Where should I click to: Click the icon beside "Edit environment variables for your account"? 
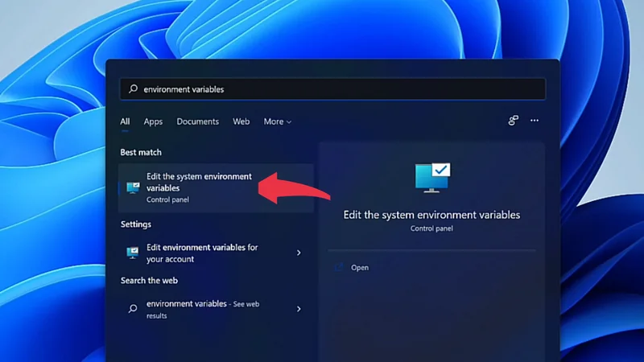coord(133,253)
